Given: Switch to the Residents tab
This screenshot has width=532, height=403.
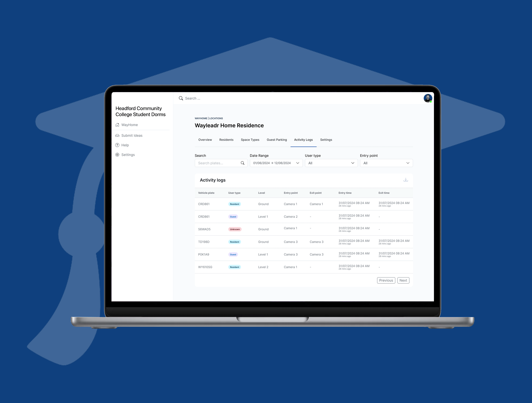Looking at the screenshot, I should pos(226,140).
